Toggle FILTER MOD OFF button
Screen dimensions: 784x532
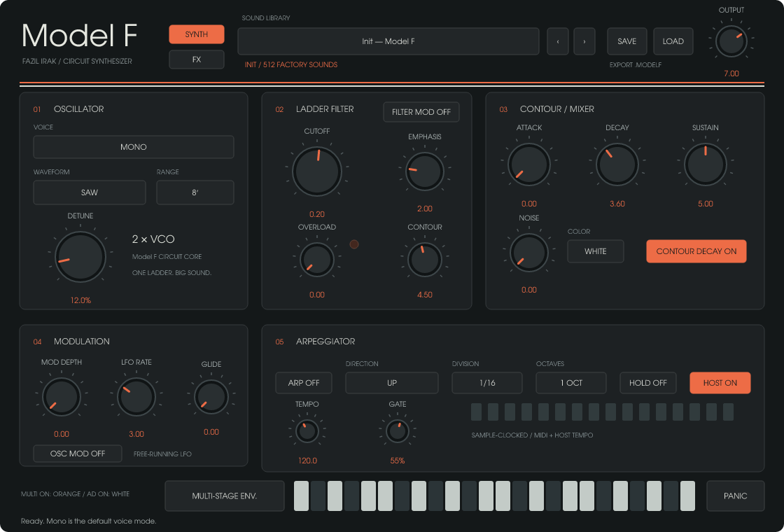pos(421,112)
